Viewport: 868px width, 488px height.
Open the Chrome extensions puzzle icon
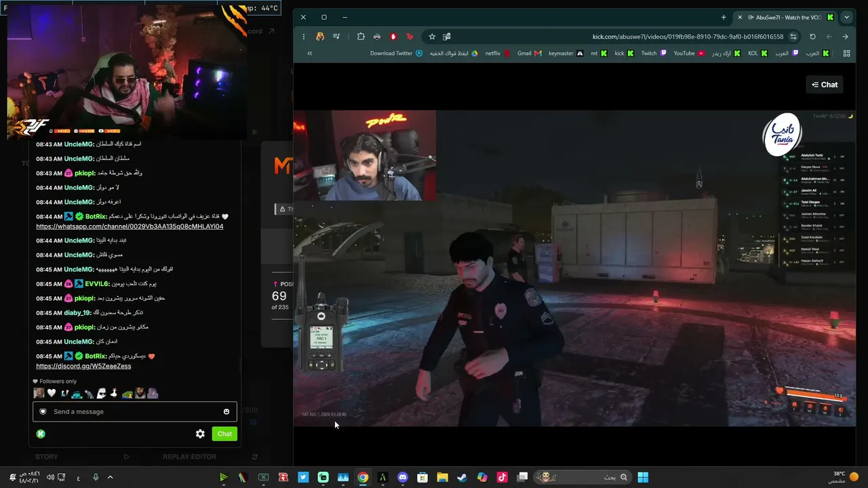point(361,37)
